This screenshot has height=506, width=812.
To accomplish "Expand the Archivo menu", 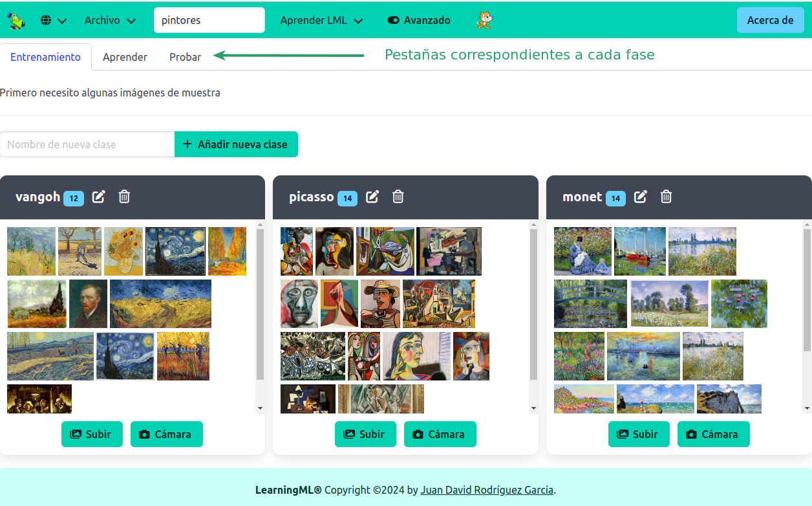I will 110,21.
